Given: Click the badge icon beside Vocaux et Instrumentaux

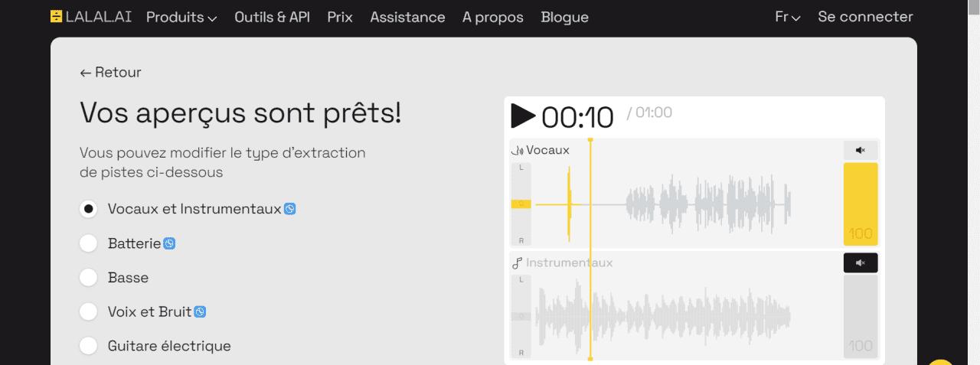Looking at the screenshot, I should [x=289, y=209].
